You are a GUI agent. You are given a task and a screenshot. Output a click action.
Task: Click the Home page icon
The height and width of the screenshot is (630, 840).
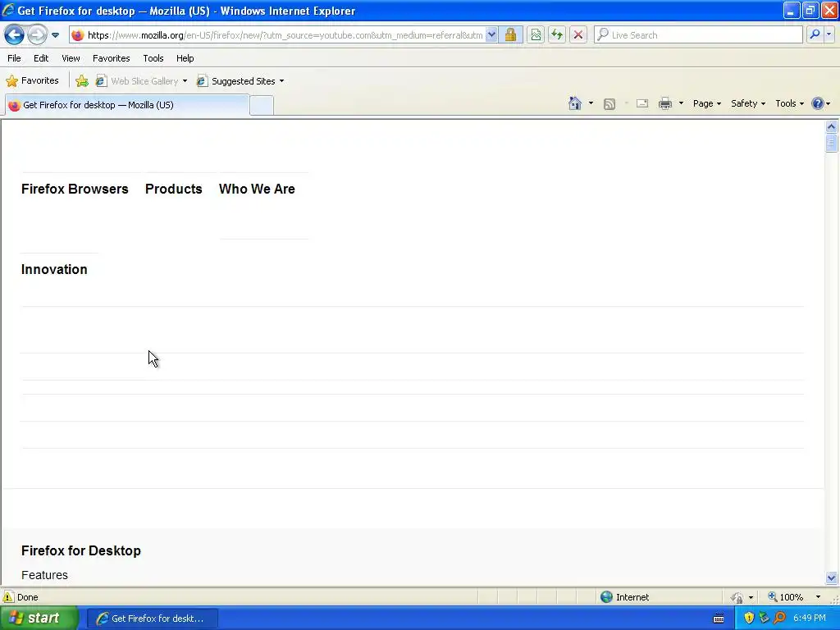click(x=575, y=103)
